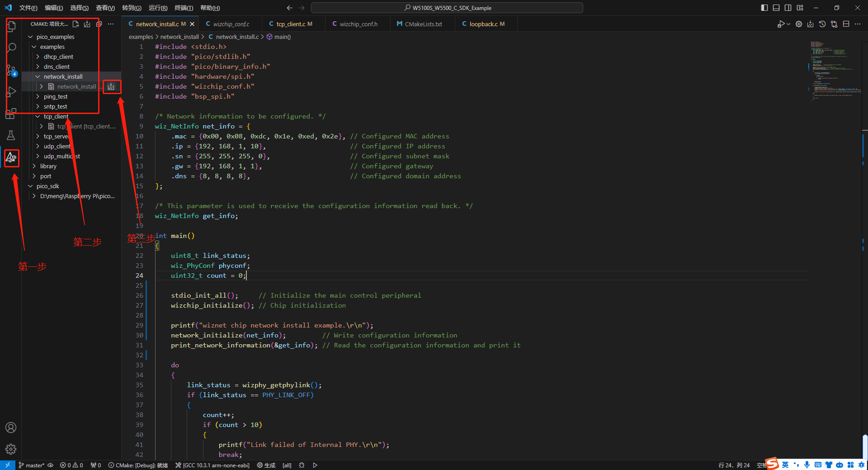Click the 生成 build button in status bar
The width and height of the screenshot is (868, 470).
tap(266, 465)
